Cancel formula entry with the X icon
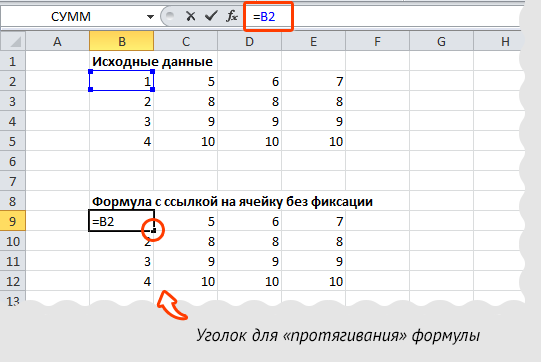This screenshot has height=362, width=541. coord(190,16)
